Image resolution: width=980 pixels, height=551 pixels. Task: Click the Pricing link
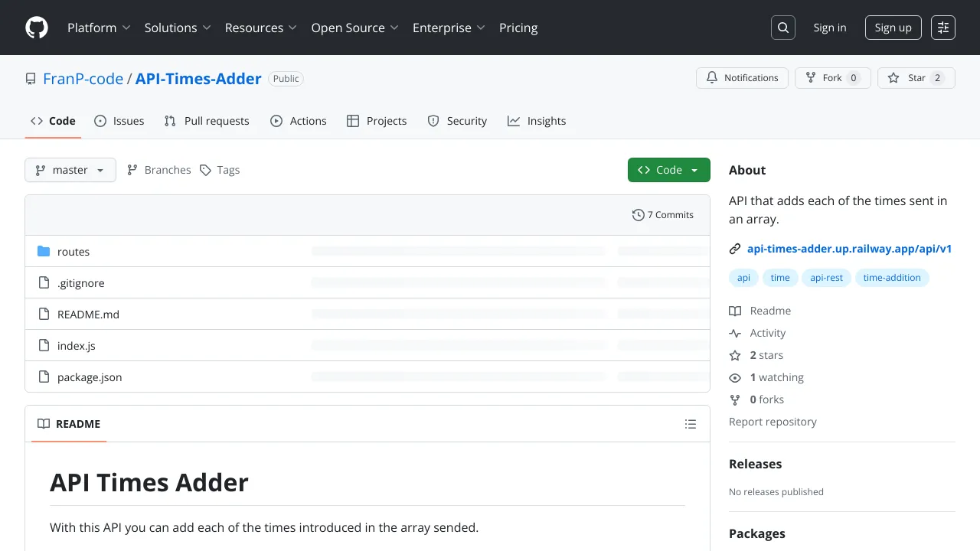click(518, 28)
